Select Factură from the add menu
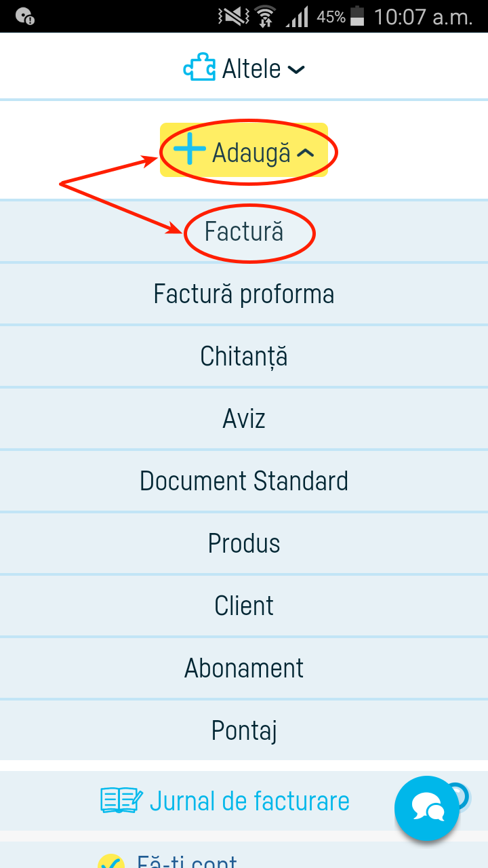The width and height of the screenshot is (488, 868). [x=244, y=231]
